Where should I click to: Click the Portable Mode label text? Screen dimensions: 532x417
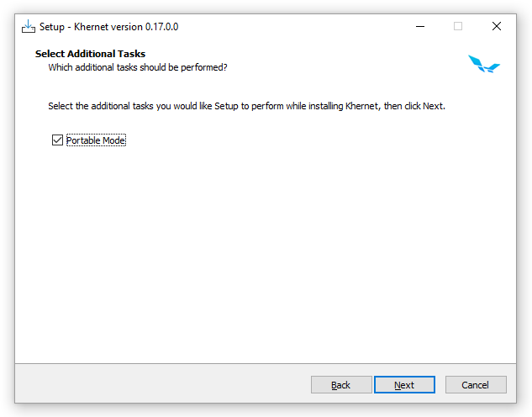click(96, 140)
